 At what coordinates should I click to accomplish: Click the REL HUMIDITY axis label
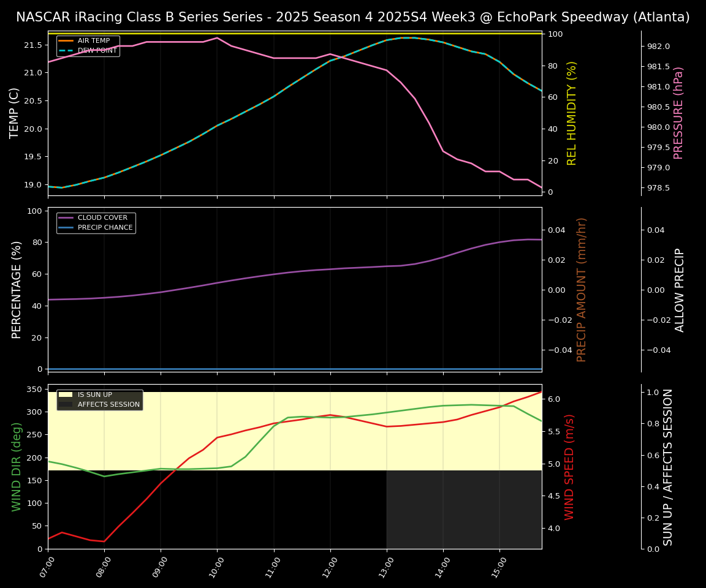click(x=572, y=113)
